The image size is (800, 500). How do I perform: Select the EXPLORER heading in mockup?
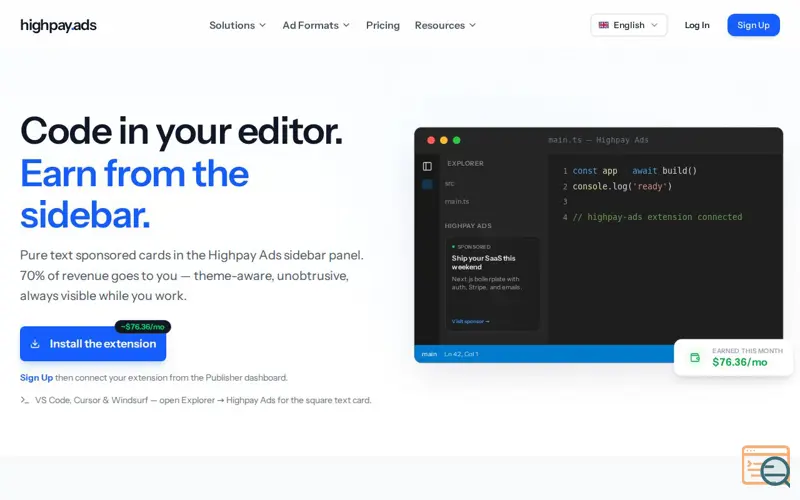point(465,163)
